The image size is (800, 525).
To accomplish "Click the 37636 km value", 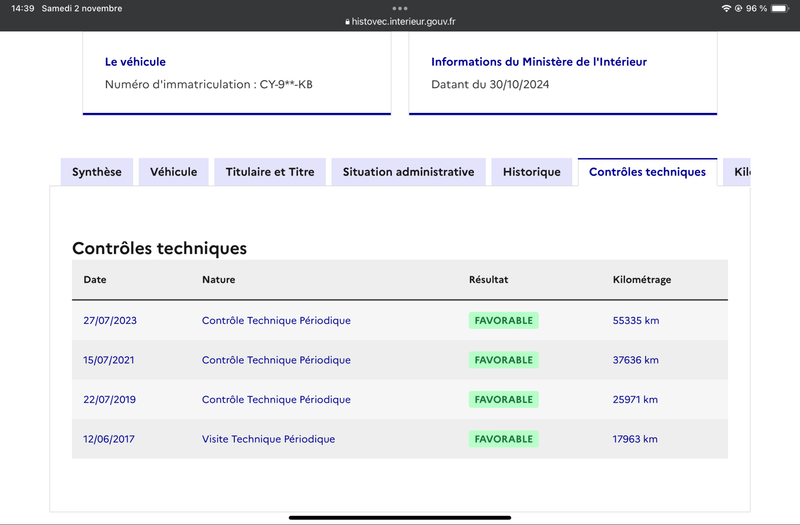I will [x=636, y=360].
